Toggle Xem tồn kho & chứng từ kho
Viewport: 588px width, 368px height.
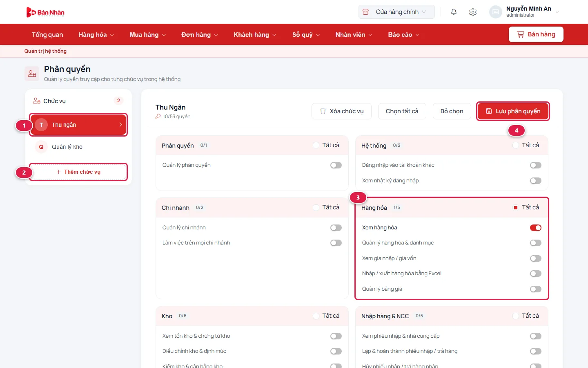tap(336, 336)
